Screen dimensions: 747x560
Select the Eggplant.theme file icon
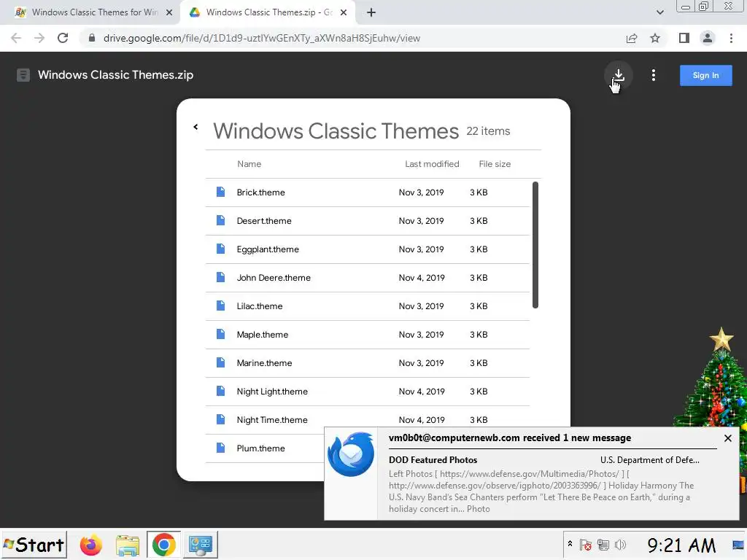point(220,249)
